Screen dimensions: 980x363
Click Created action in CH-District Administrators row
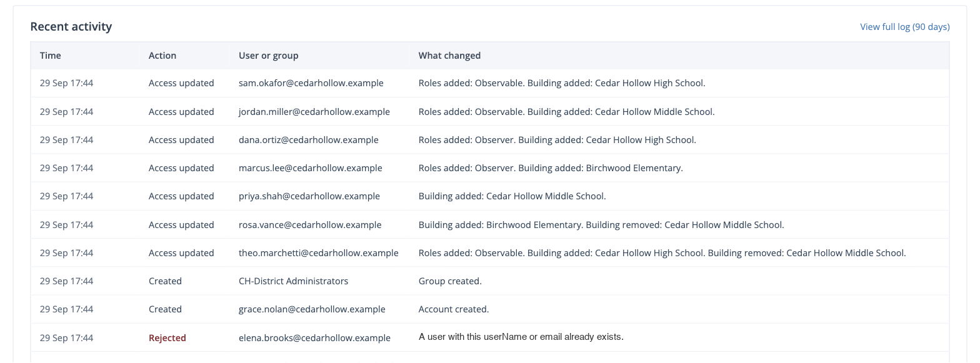(165, 281)
